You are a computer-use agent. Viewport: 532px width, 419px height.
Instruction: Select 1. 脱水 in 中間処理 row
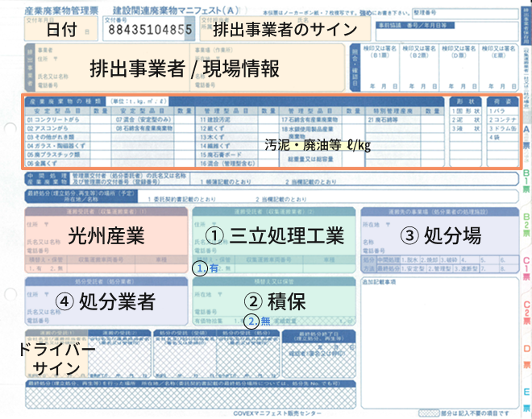(410, 260)
